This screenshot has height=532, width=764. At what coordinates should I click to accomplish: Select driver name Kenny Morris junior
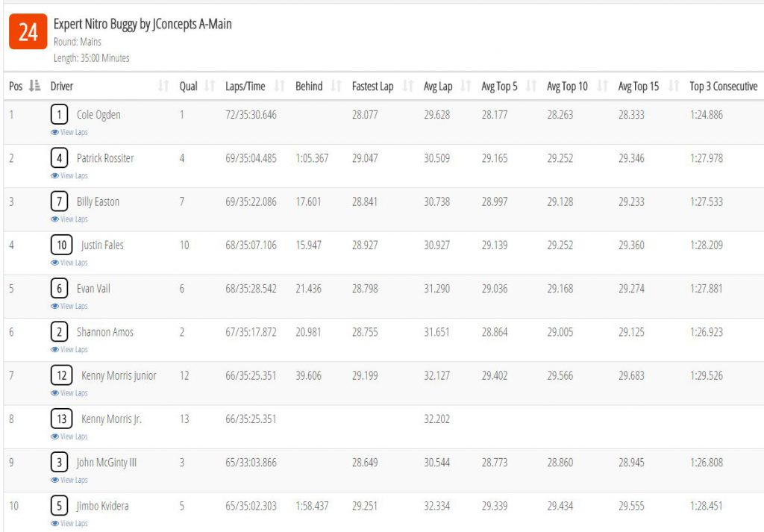[x=119, y=375]
